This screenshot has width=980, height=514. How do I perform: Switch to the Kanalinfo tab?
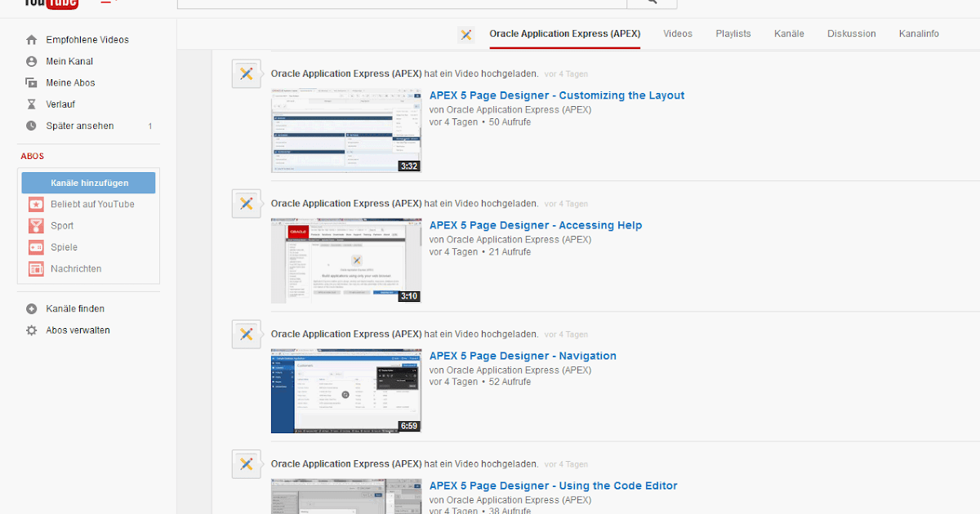[x=919, y=34]
